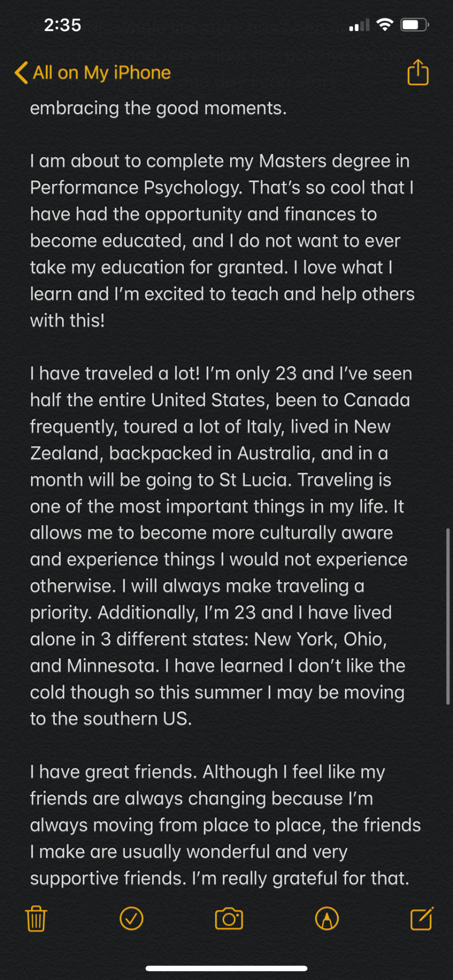Open the camera icon to add a photo
This screenshot has width=453, height=980.
[x=229, y=918]
